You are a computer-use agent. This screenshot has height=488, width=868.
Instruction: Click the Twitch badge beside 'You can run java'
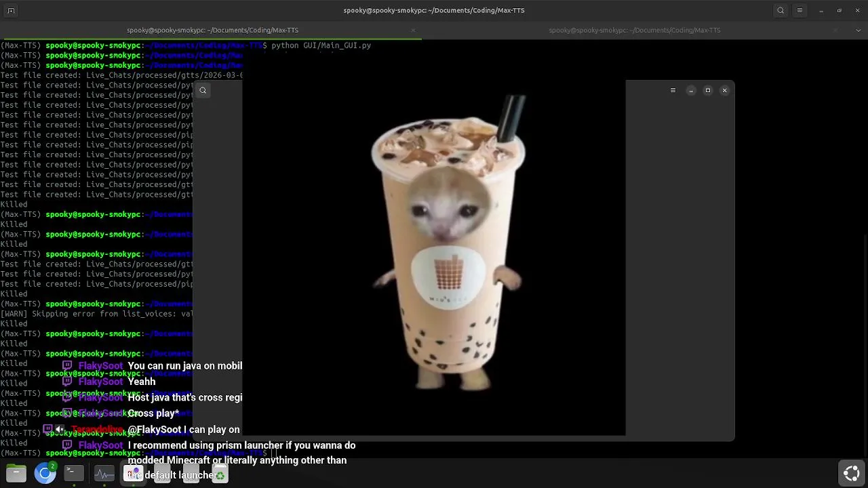tap(67, 366)
